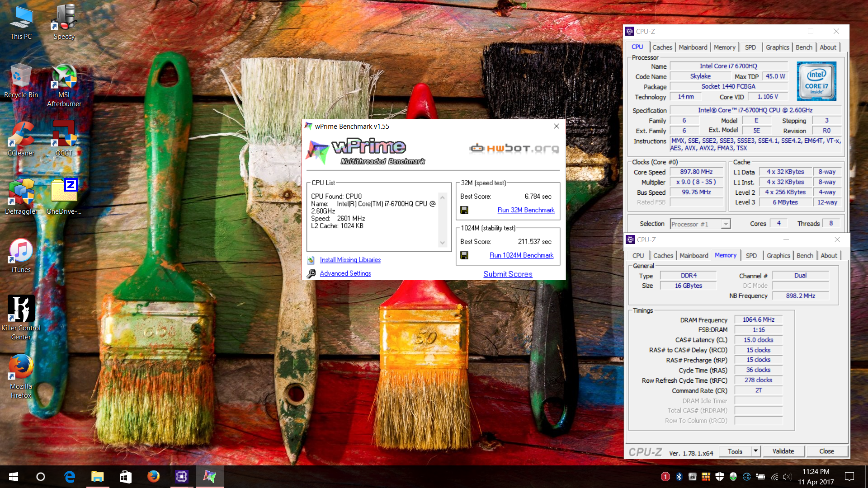Click the Specification field in CPU-Z
The height and width of the screenshot is (488, 868).
click(x=755, y=110)
